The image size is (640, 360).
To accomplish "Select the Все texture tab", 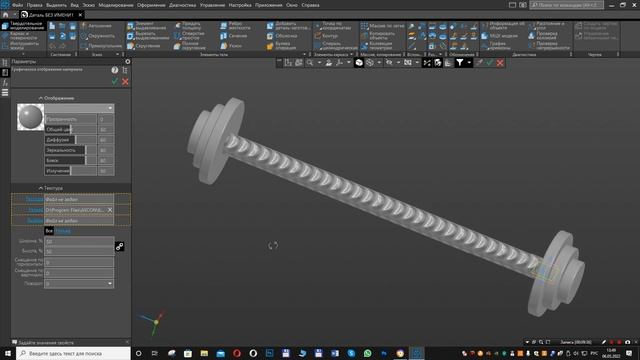I will click(x=49, y=231).
